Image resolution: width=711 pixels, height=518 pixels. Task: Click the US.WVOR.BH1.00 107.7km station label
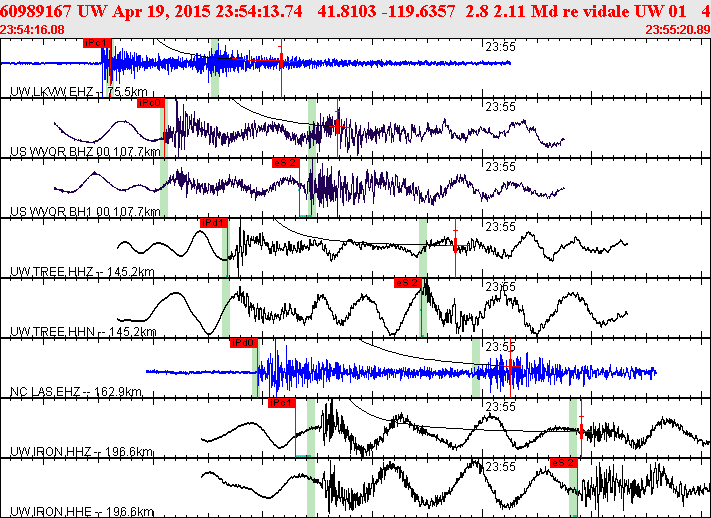tap(85, 211)
